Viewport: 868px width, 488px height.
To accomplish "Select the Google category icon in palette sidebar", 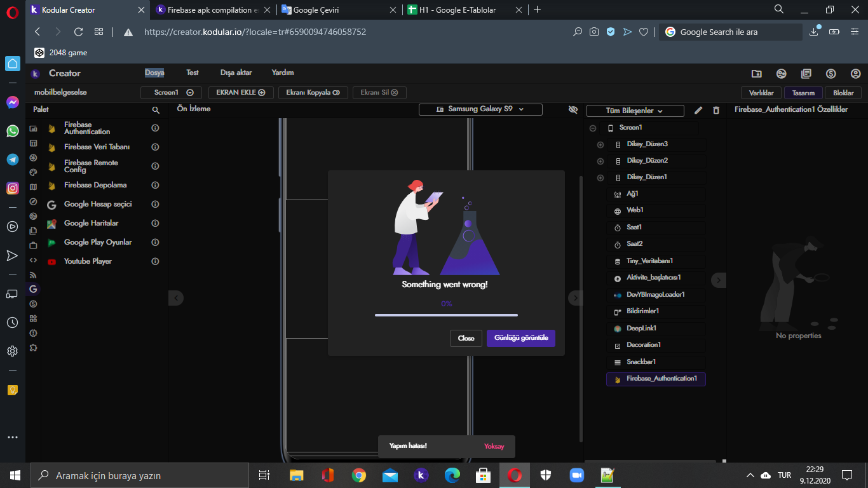I will [x=33, y=289].
